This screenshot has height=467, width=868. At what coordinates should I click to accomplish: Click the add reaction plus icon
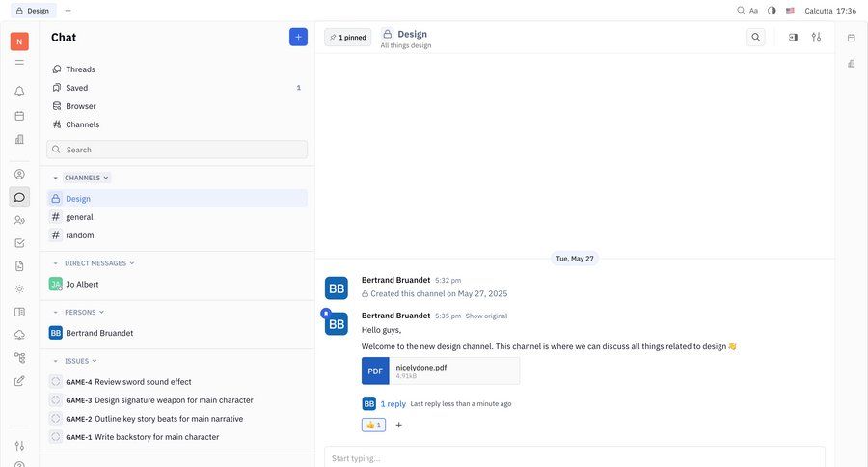tap(399, 425)
